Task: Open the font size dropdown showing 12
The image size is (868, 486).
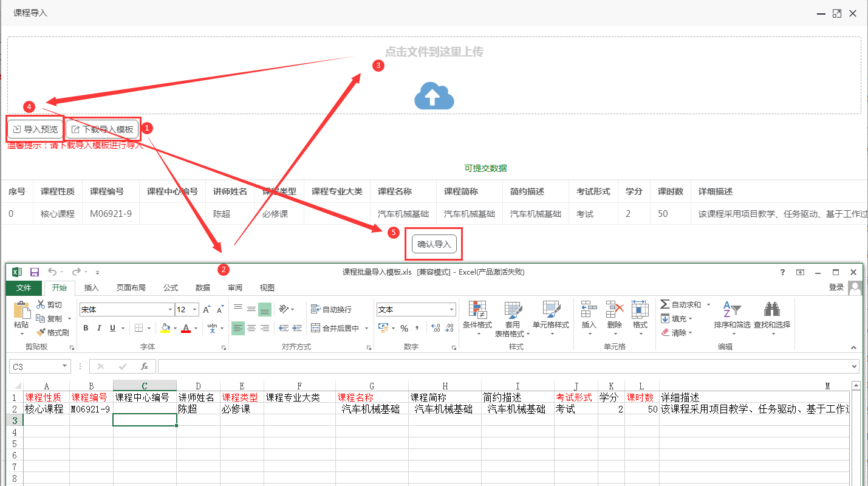Action: (x=194, y=310)
